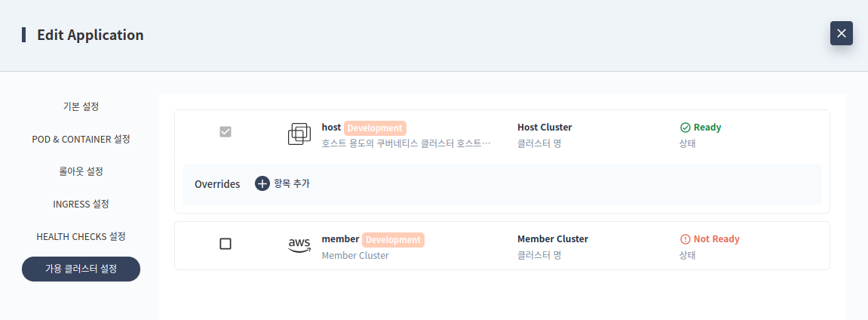This screenshot has height=320, width=868.
Task: Click the green Ready checkmark icon
Action: pos(685,128)
